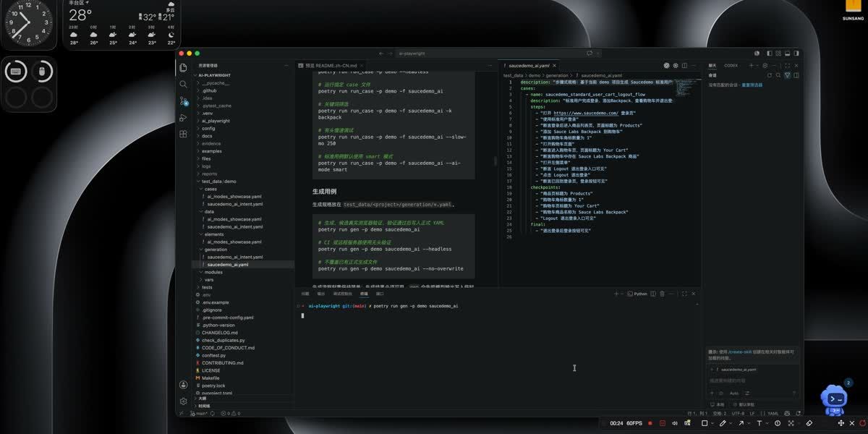The image size is (868, 434).
Task: Refresh the chat sessions list
Action: pyautogui.click(x=770, y=75)
